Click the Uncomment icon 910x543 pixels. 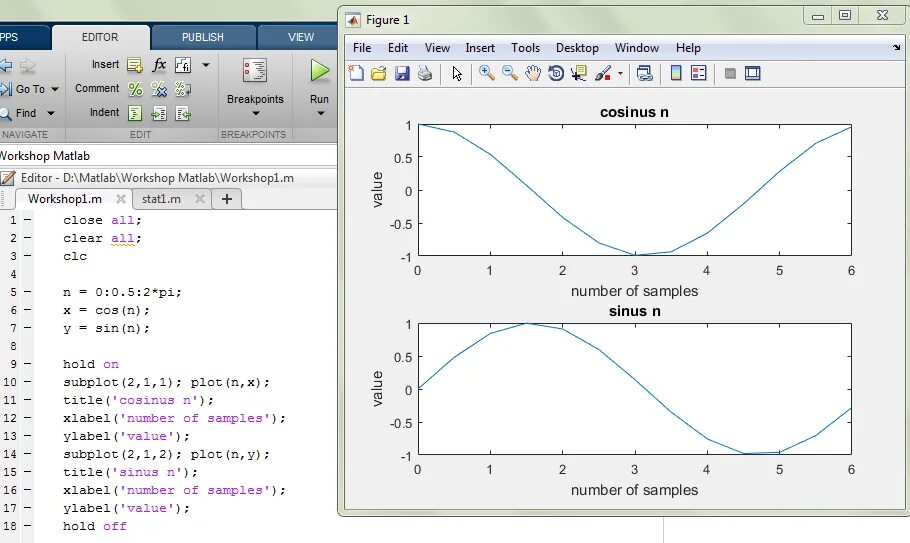[159, 89]
